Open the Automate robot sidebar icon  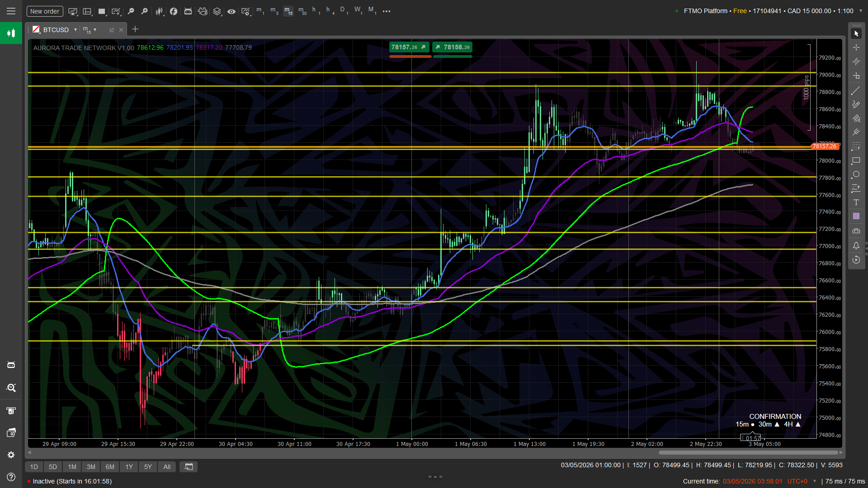coord(11,365)
